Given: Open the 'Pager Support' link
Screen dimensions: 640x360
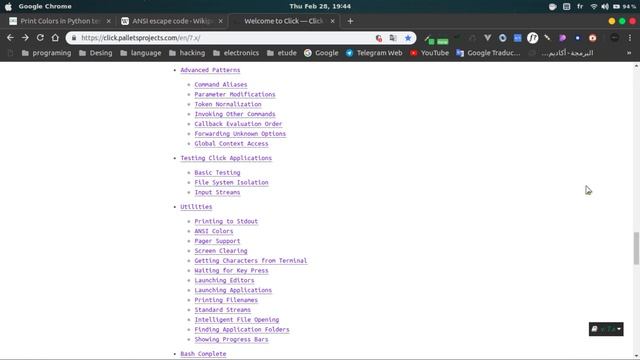Looking at the screenshot, I should 217,241.
